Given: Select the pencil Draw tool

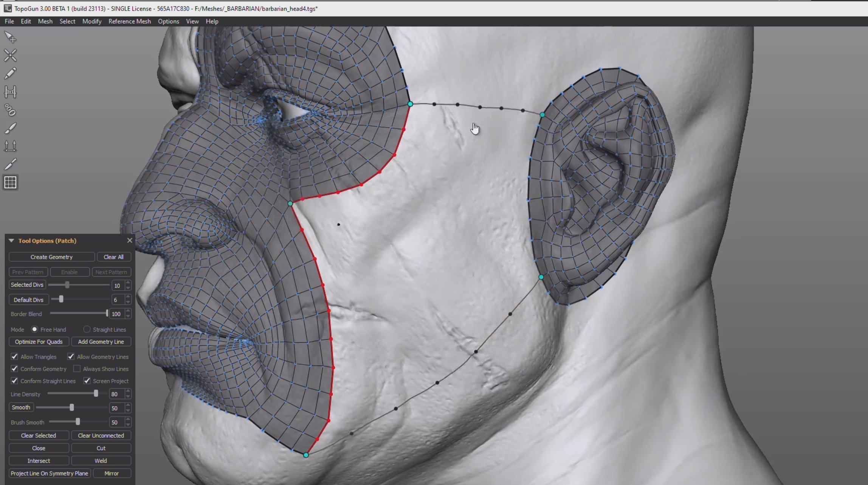Looking at the screenshot, I should tap(10, 73).
